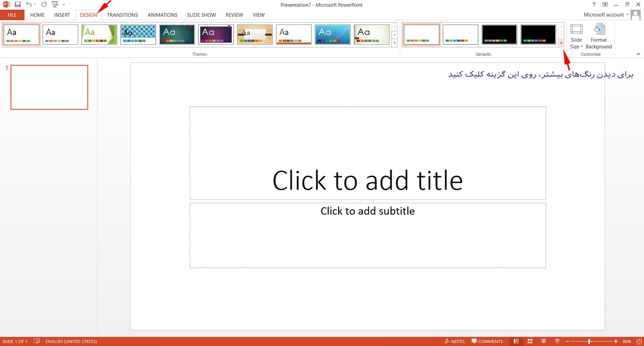Switch to the HOME tab
Image resolution: width=644 pixels, height=346 pixels.
37,15
